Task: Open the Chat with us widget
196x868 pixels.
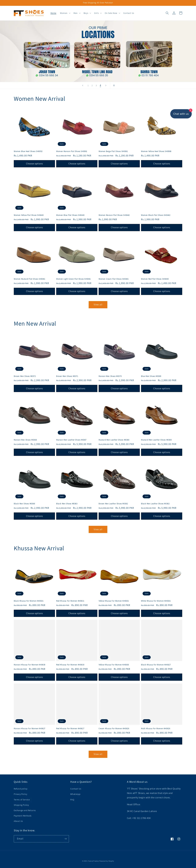Action: [x=181, y=114]
